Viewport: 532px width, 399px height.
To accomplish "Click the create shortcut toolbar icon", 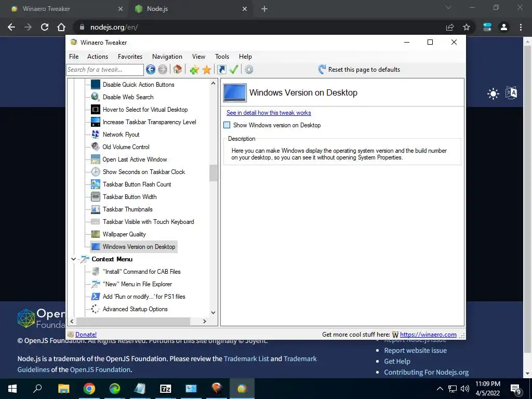I will click(x=221, y=70).
